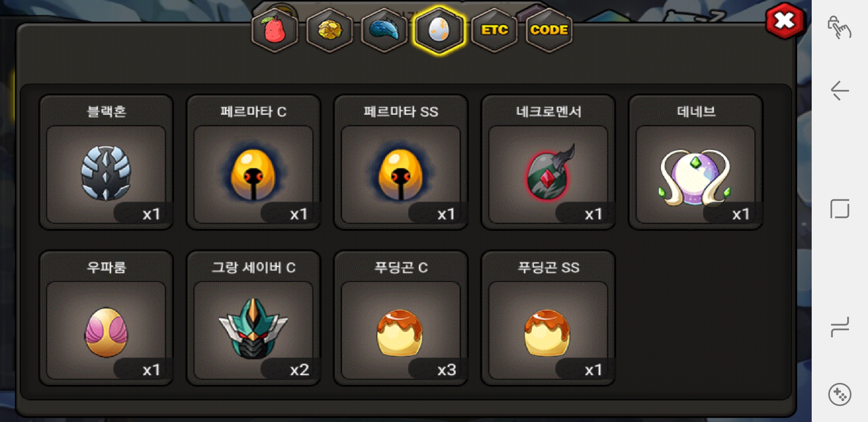The height and width of the screenshot is (422, 868).
Task: Choose the 그랑 세이버 C helmet item
Action: point(253,318)
